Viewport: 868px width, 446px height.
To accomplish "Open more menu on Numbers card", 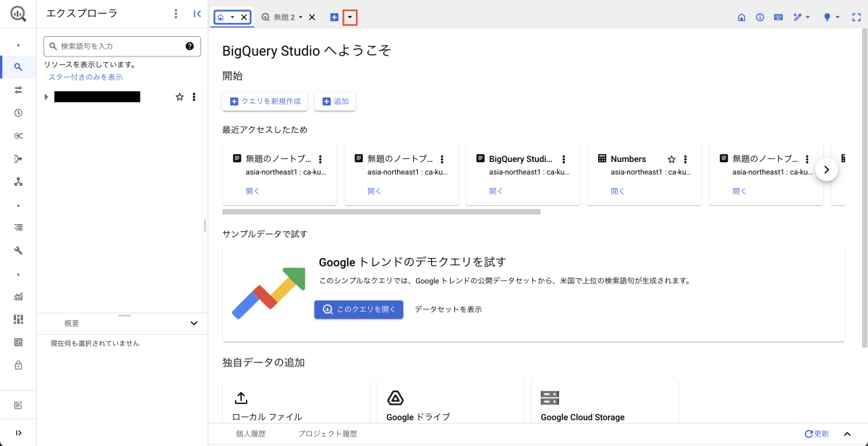I will pyautogui.click(x=686, y=159).
